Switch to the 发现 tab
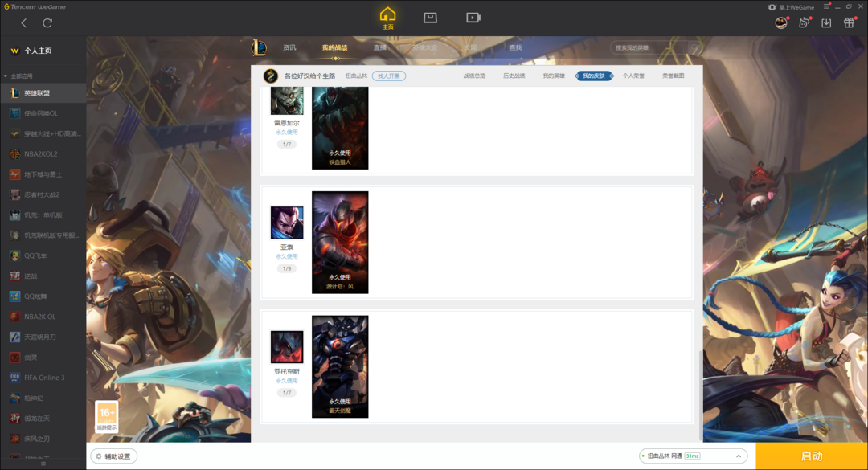Viewport: 868px width, 470px height. [470, 47]
